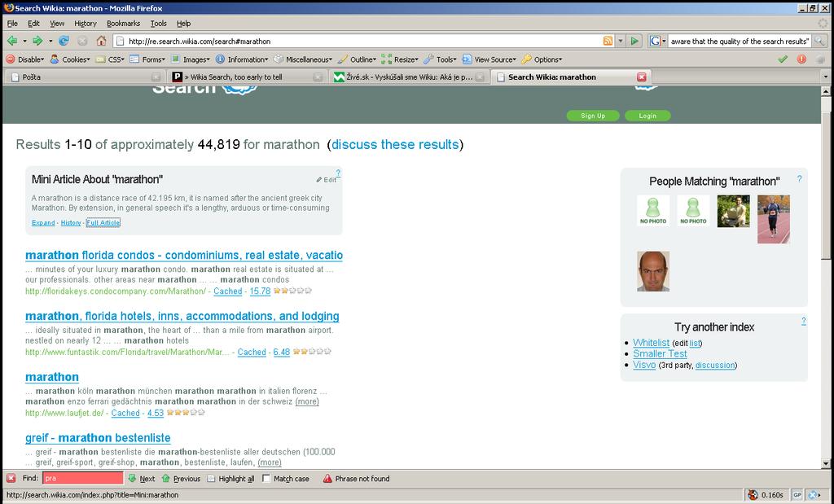Close the Find bar with red X
Screen dimensions: 834x504
(x=11, y=479)
